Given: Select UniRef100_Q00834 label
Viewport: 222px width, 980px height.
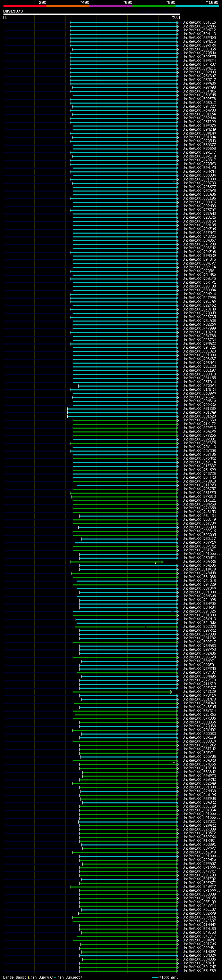Looking at the screenshot, I should pyautogui.click(x=199, y=175).
